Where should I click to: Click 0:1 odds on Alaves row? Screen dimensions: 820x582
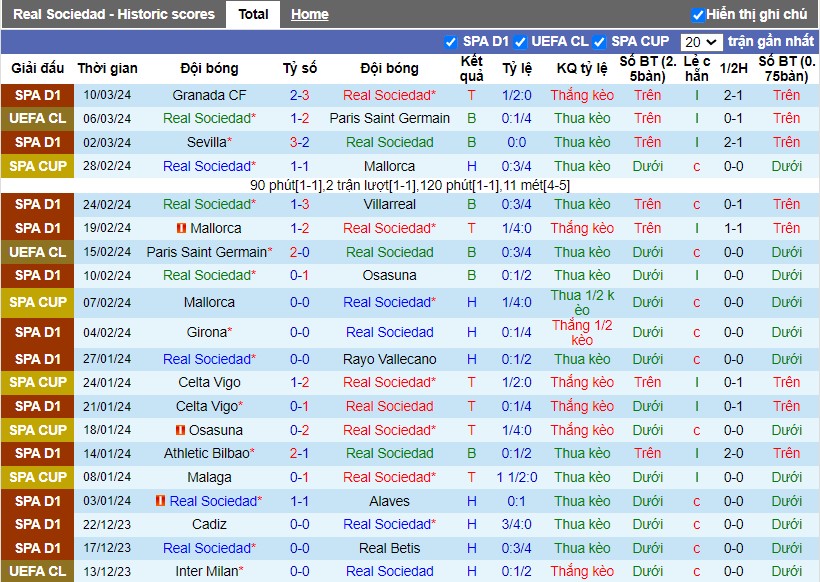517,501
